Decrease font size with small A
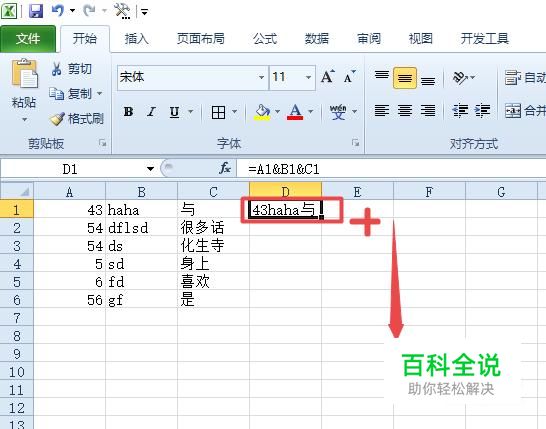The height and width of the screenshot is (429, 546). [x=350, y=77]
